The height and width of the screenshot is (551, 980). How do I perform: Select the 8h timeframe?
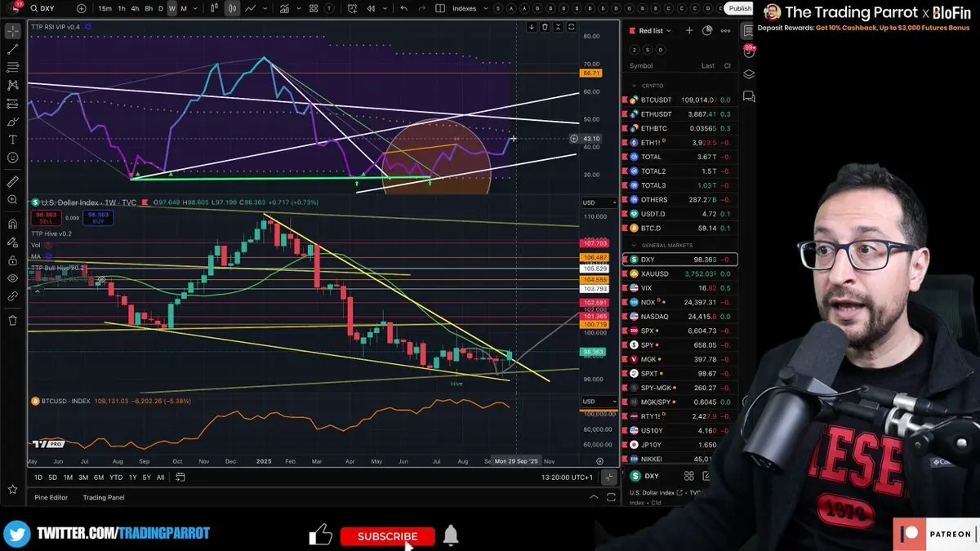tap(149, 8)
